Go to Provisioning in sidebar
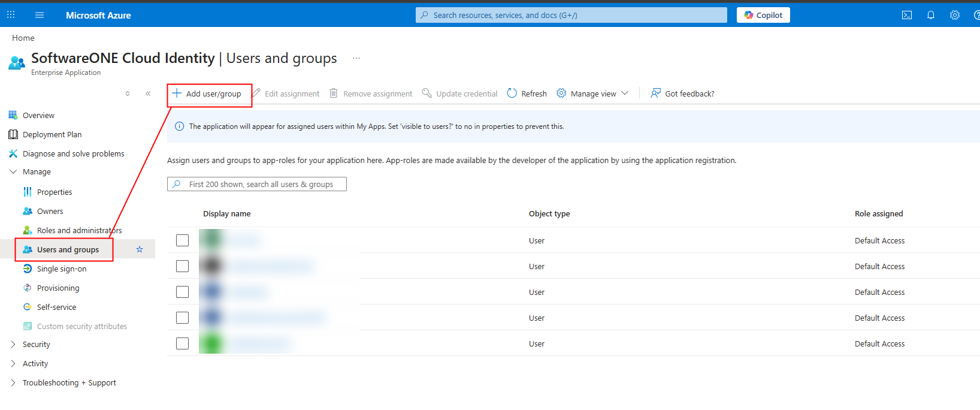This screenshot has height=410, width=980. coord(58,288)
